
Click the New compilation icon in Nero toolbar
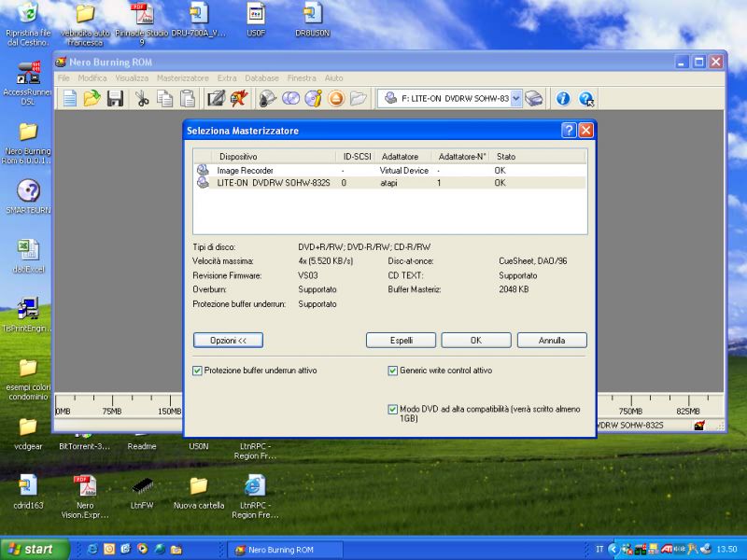point(70,99)
